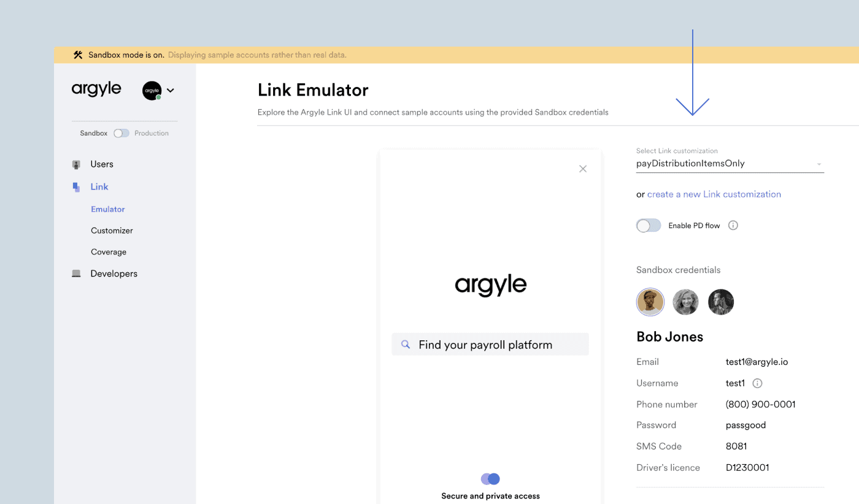
Task: Click the Developers laptop icon
Action: pyautogui.click(x=76, y=273)
